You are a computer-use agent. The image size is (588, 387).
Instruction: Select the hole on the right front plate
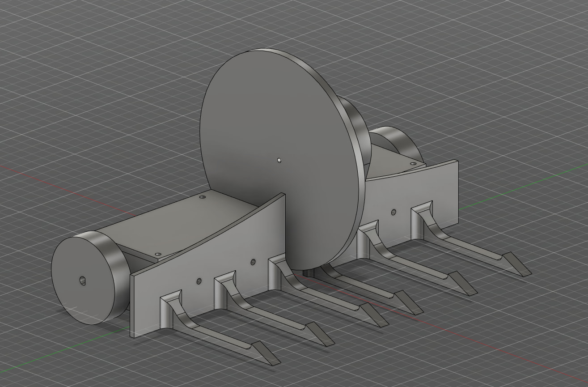(x=393, y=213)
